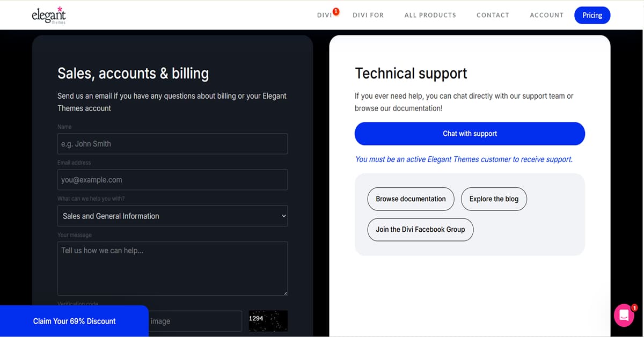
Task: Open the DIVI menu item
Action: point(325,15)
